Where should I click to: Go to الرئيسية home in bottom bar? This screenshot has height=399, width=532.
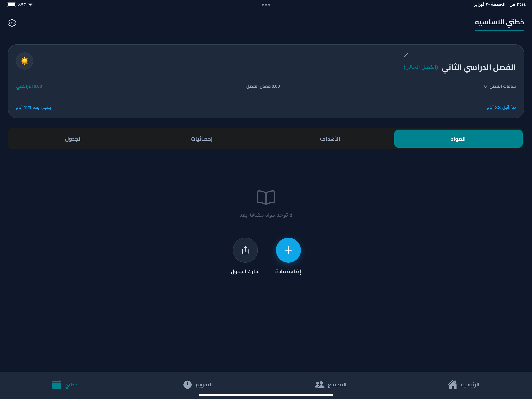(463, 385)
